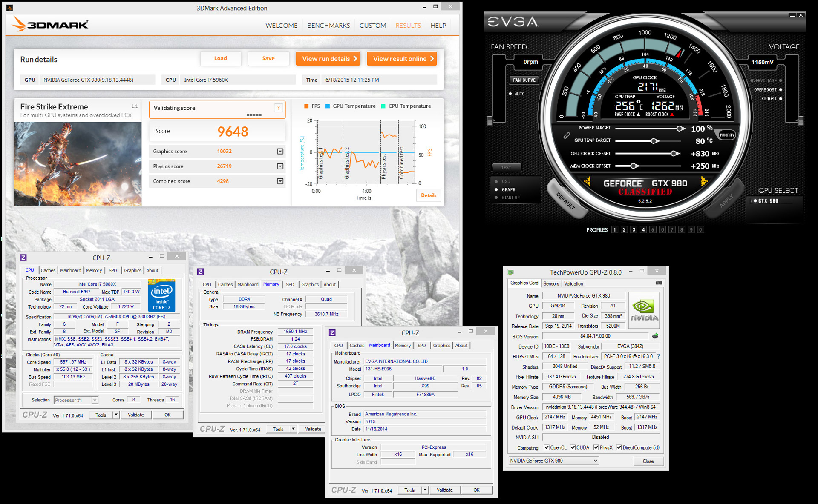Click the link chain icon beside Power Target
Image resolution: width=818 pixels, height=504 pixels.
tap(566, 136)
